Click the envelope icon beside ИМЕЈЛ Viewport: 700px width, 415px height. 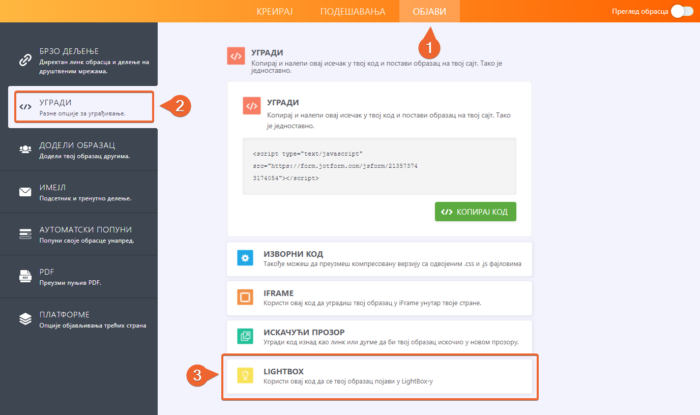pos(25,191)
